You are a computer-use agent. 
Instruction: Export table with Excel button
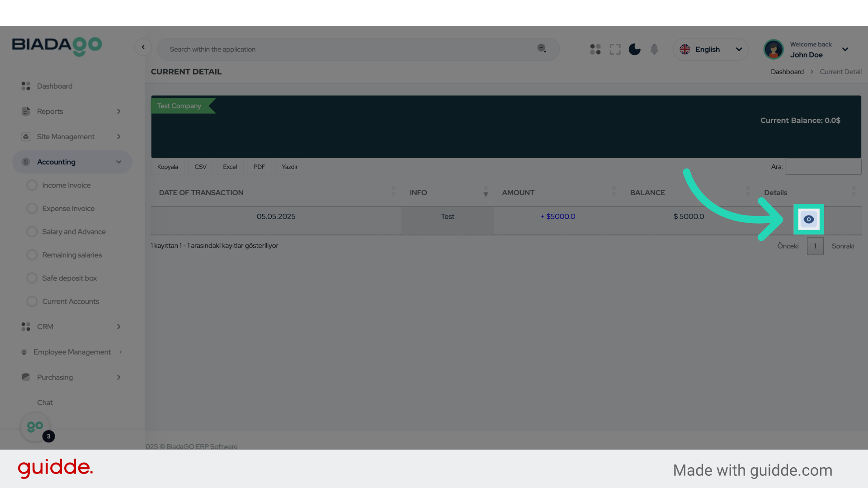pyautogui.click(x=230, y=167)
